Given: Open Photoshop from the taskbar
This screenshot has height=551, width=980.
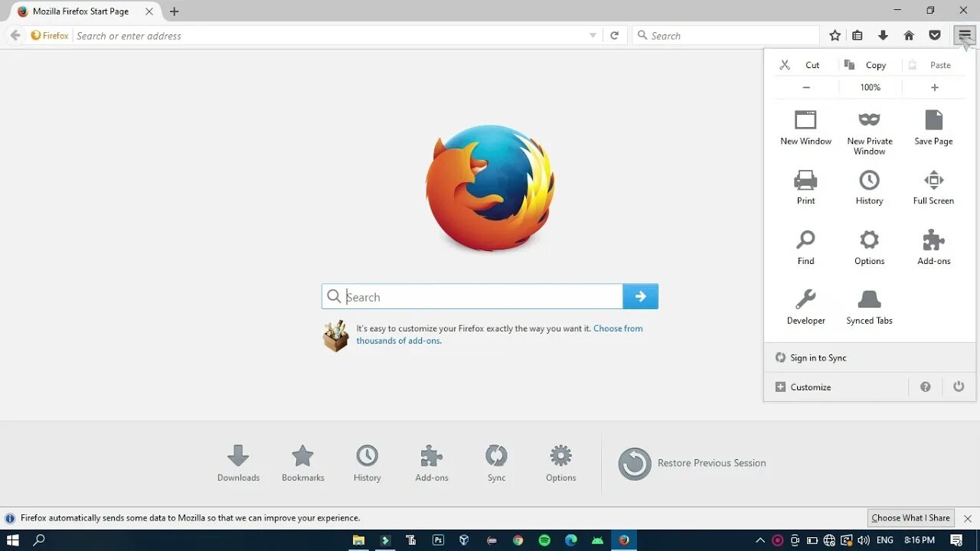Looking at the screenshot, I should coord(438,540).
